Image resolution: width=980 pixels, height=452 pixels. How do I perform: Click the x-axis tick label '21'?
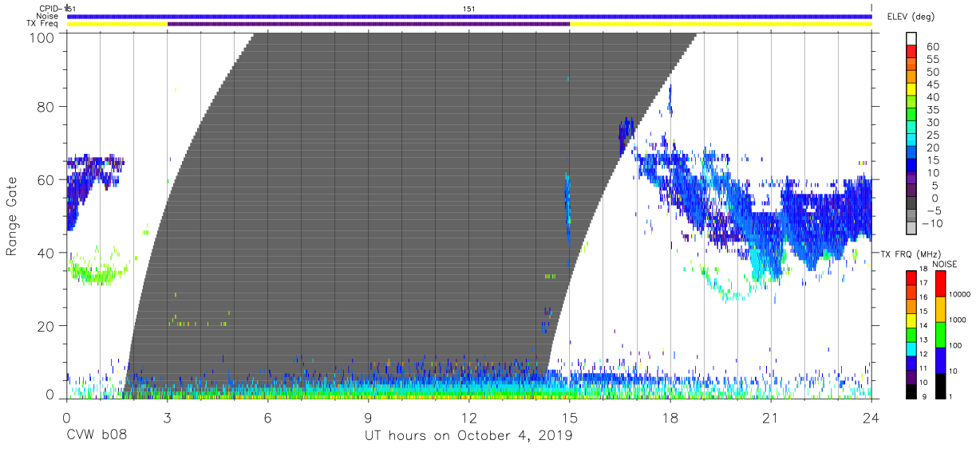click(770, 417)
